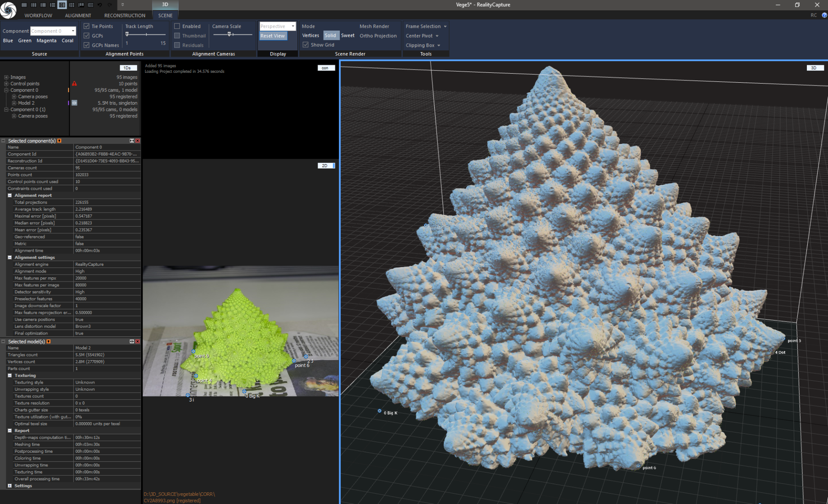The image size is (828, 504).
Task: Open the SCENE ribbon tab
Action: pyautogui.click(x=165, y=15)
